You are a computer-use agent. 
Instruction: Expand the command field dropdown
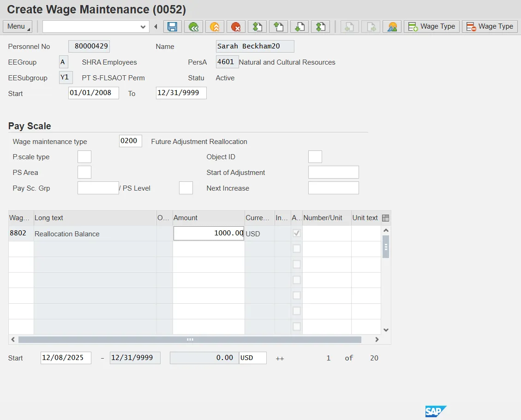[143, 27]
